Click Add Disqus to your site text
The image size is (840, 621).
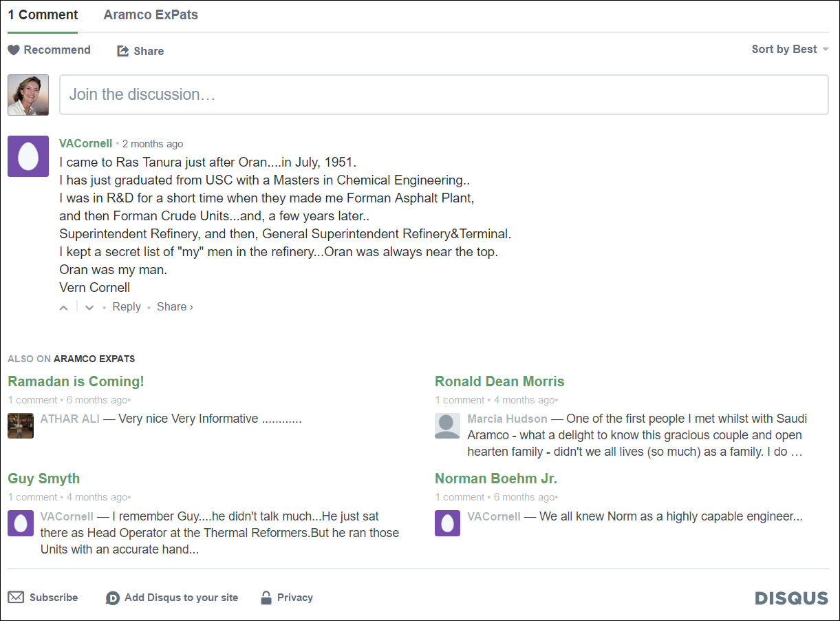click(181, 598)
